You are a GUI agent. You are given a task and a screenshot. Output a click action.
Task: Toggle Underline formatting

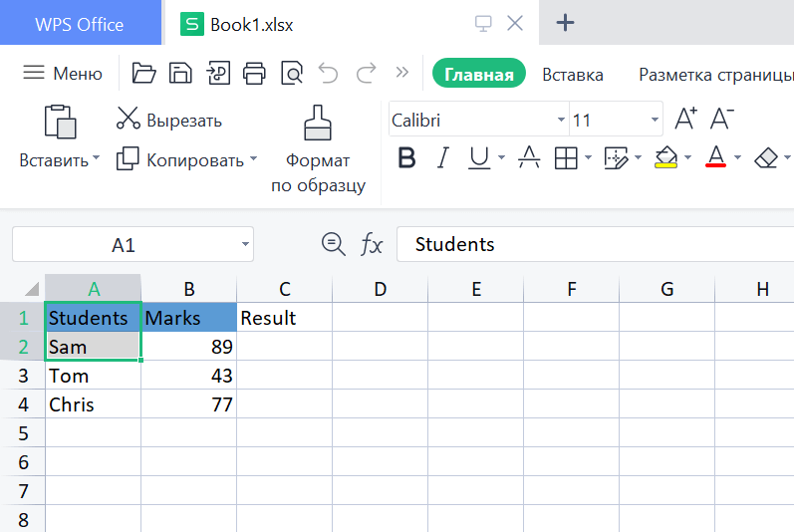click(x=479, y=157)
